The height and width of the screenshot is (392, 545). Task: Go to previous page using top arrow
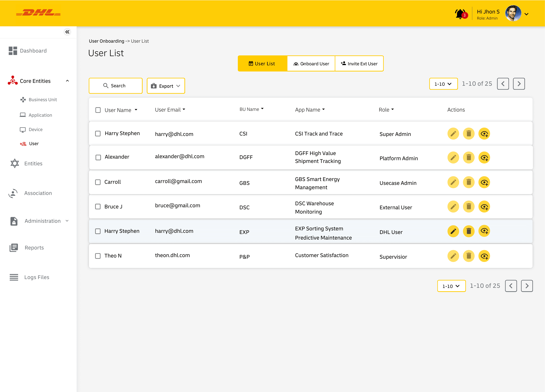pyautogui.click(x=503, y=84)
